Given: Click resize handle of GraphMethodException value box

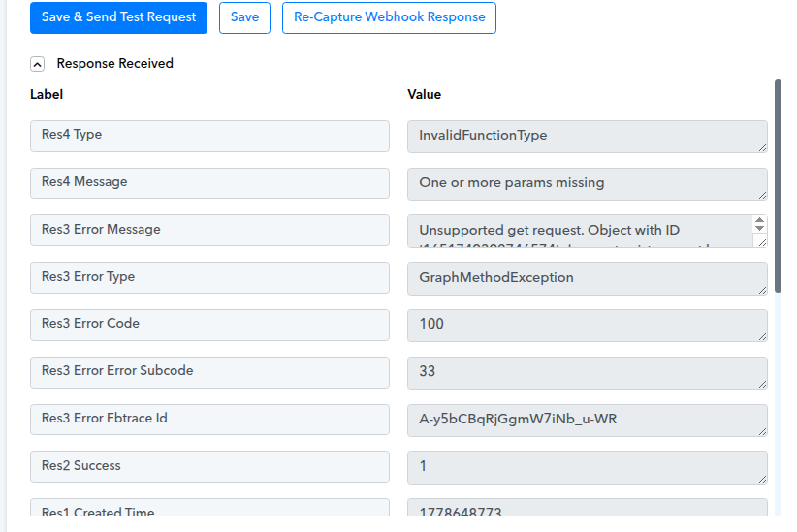Looking at the screenshot, I should pos(762,290).
